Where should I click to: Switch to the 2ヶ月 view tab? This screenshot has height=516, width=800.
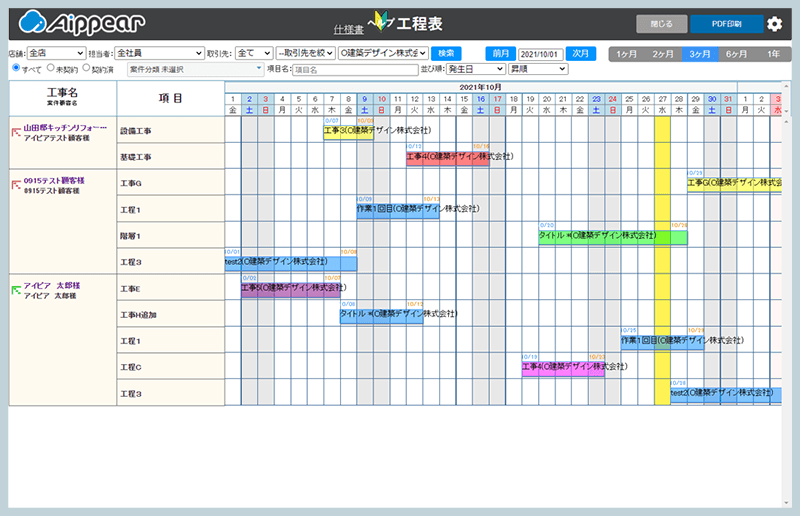click(x=663, y=54)
